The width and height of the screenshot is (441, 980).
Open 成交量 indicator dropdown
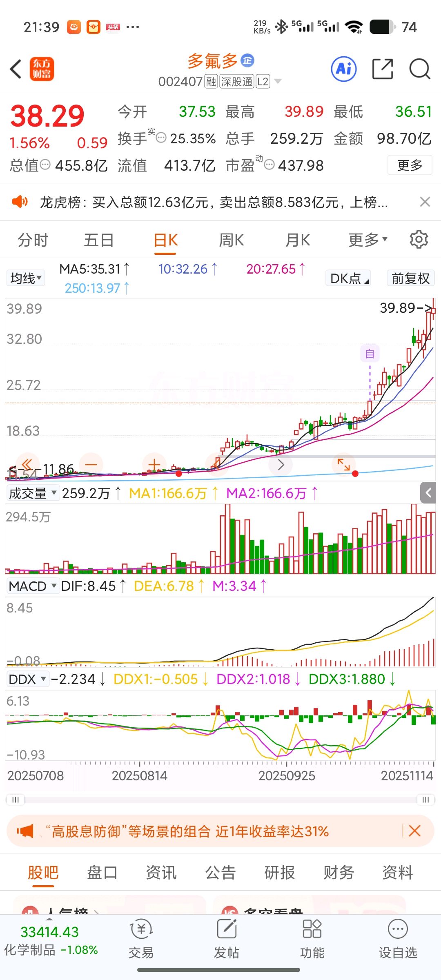pyautogui.click(x=32, y=493)
